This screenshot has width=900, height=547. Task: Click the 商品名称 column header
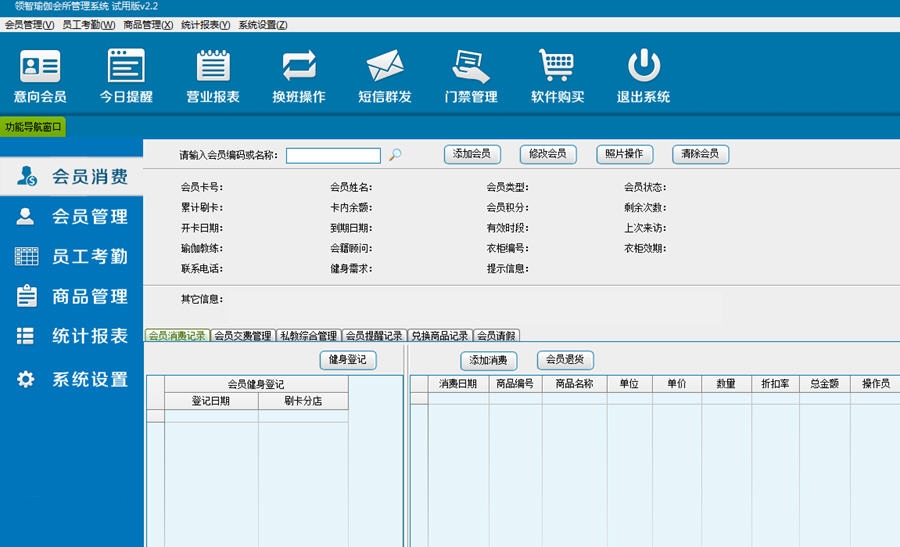(575, 384)
